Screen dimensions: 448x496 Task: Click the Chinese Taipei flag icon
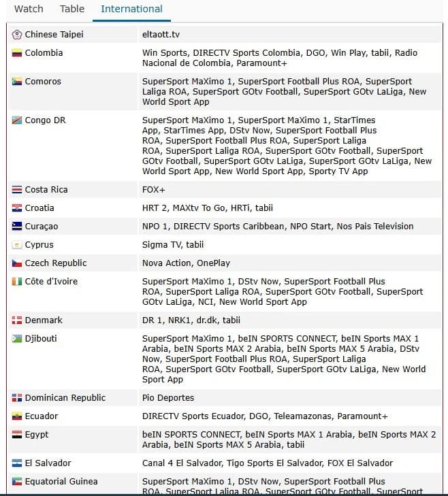coord(17,35)
